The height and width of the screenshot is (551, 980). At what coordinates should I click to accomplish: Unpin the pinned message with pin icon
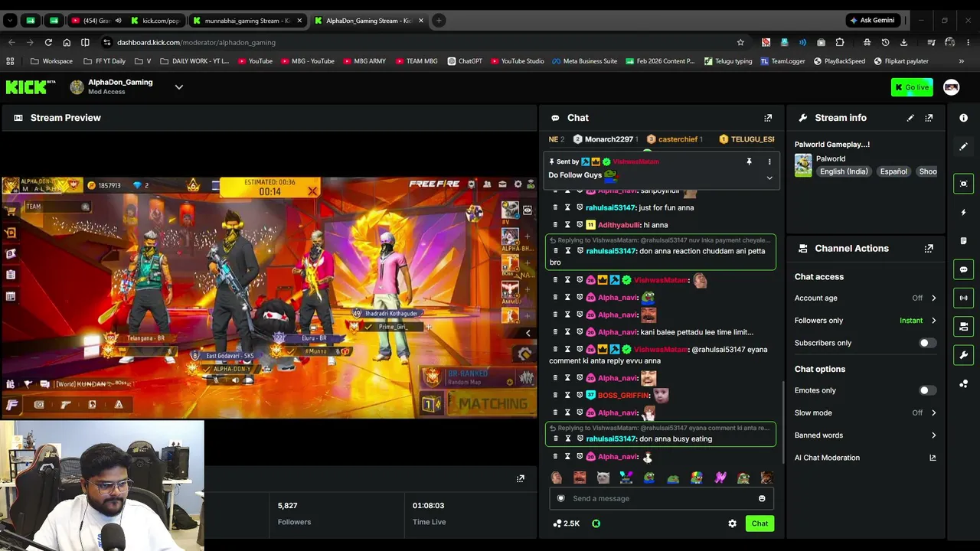(749, 161)
